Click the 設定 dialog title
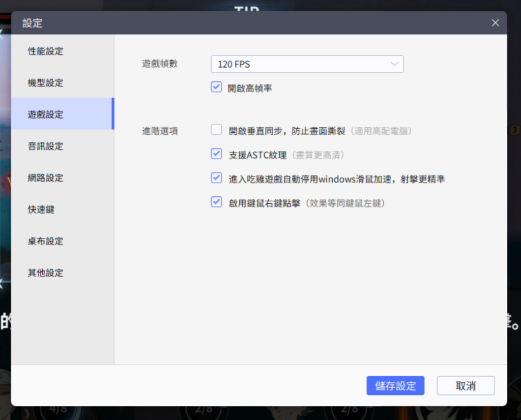 32,23
